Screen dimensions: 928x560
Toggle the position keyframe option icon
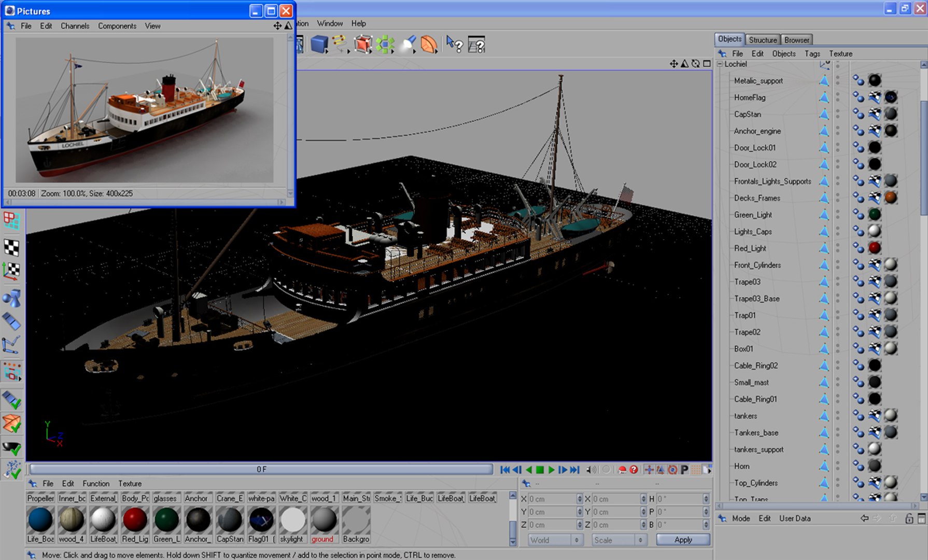(x=649, y=470)
